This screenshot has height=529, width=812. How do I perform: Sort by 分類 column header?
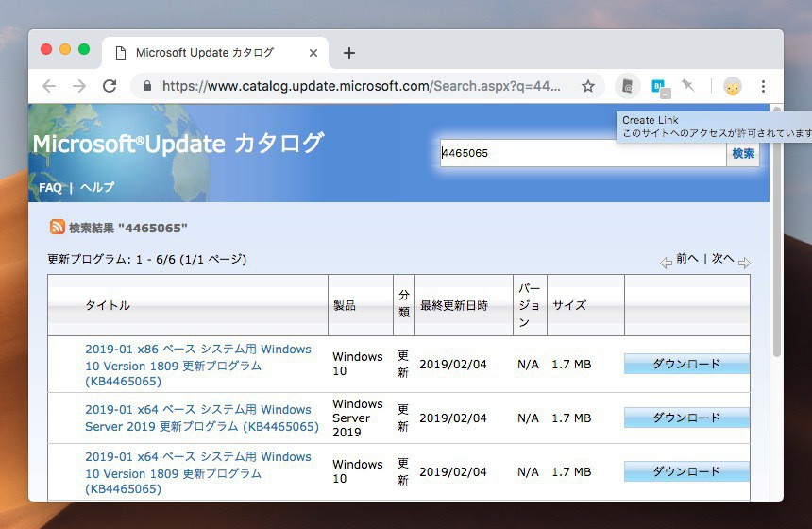tap(404, 303)
